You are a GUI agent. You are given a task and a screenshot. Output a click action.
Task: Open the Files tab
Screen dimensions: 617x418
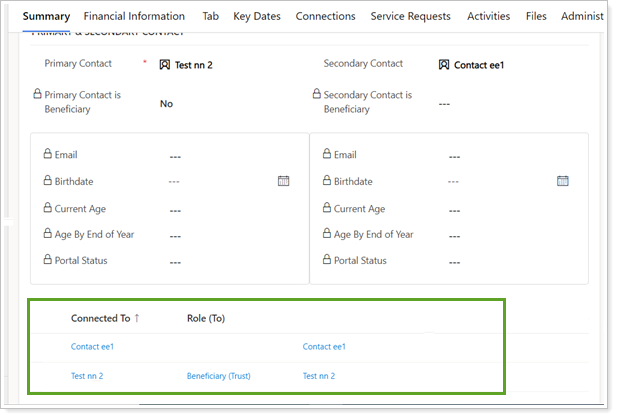pyautogui.click(x=536, y=16)
